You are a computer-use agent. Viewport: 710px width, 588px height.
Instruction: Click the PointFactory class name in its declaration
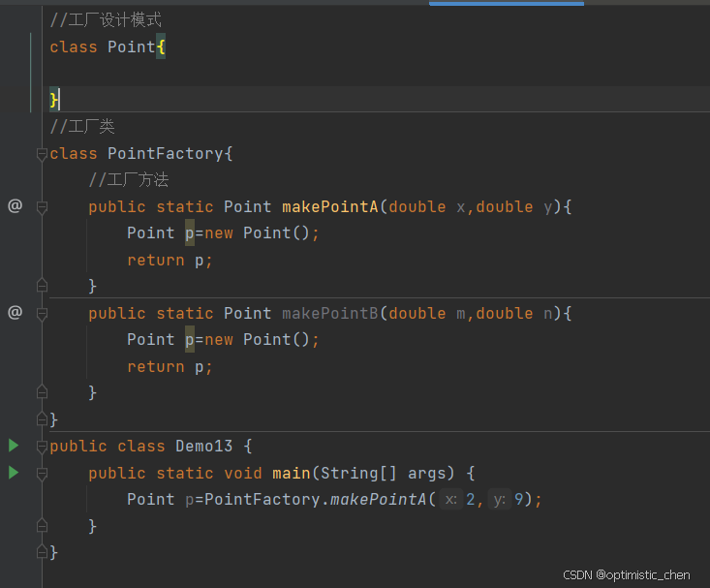(166, 154)
